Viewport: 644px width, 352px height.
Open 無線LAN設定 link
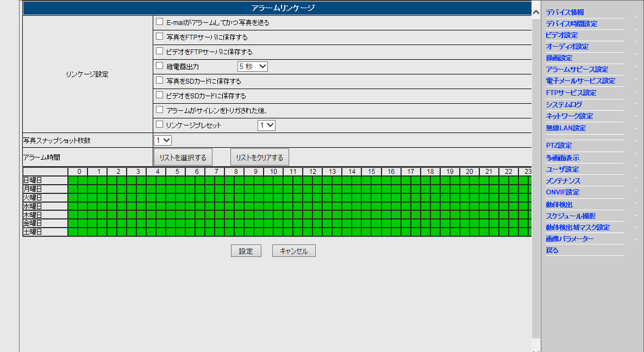click(x=566, y=128)
